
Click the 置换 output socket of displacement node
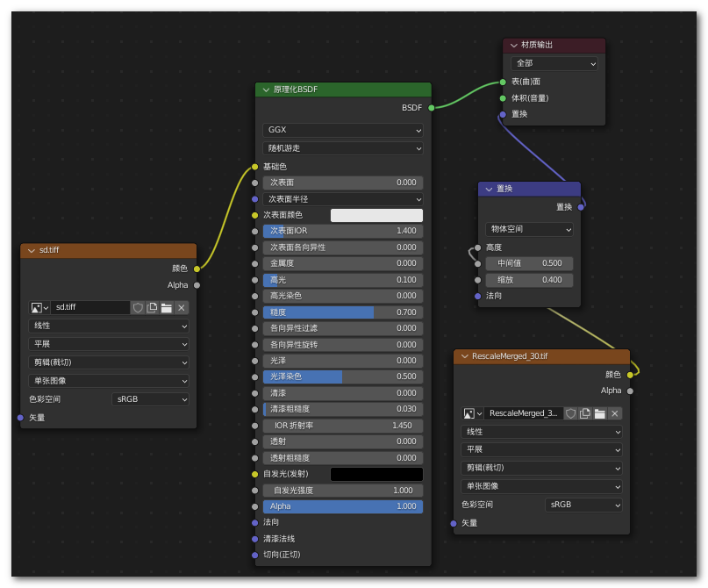point(581,207)
